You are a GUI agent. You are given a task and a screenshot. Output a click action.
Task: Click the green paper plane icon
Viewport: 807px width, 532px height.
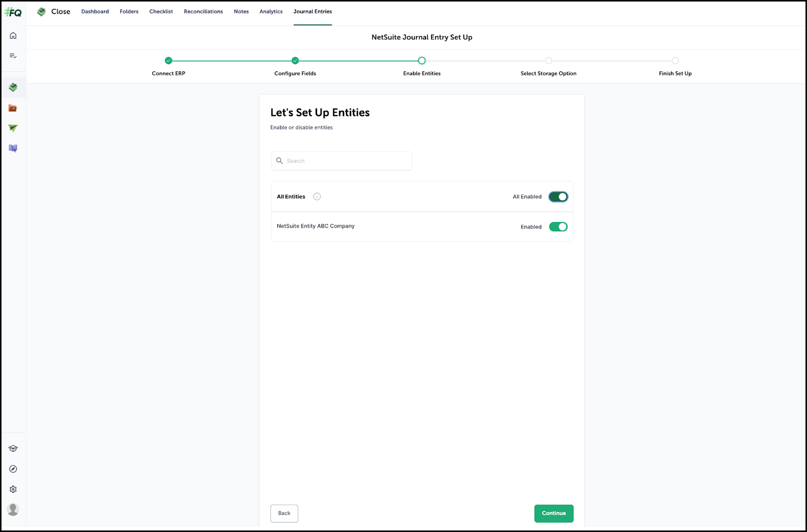coord(13,128)
